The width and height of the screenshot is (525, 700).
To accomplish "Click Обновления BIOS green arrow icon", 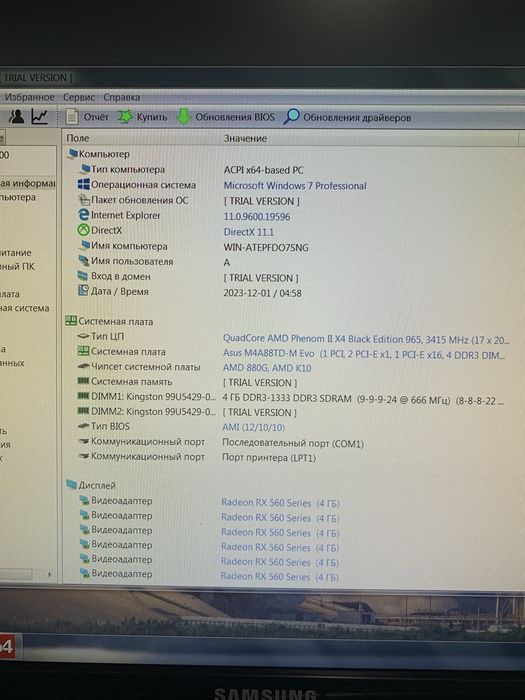I will [x=183, y=117].
